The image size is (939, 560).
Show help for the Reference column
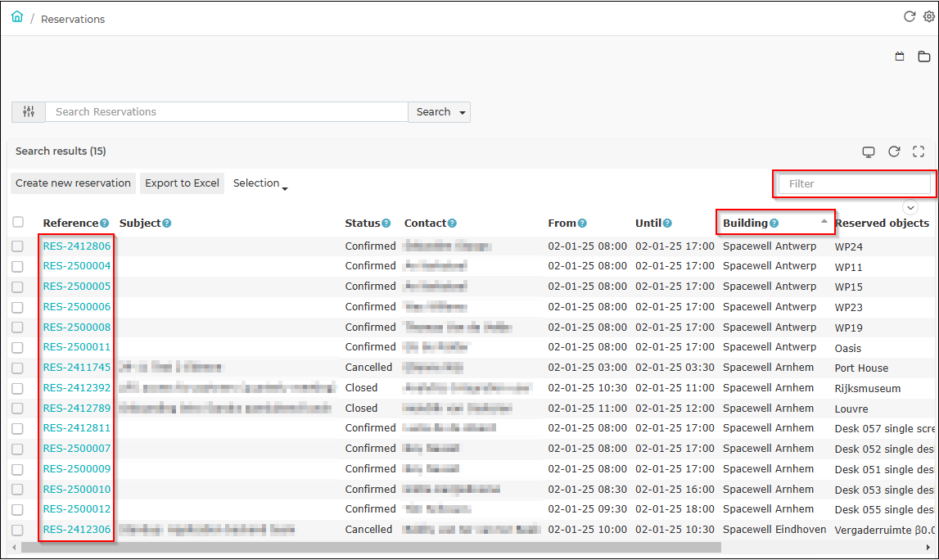tap(105, 224)
